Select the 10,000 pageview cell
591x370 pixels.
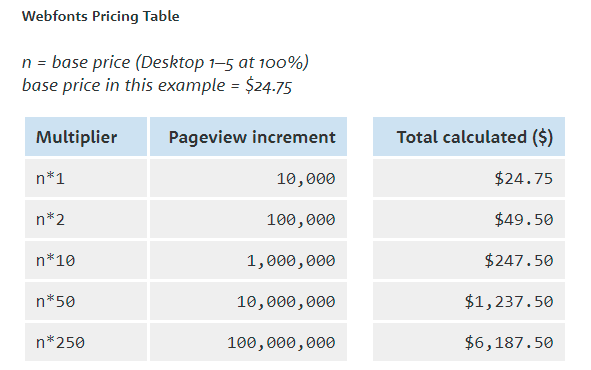[248, 178]
